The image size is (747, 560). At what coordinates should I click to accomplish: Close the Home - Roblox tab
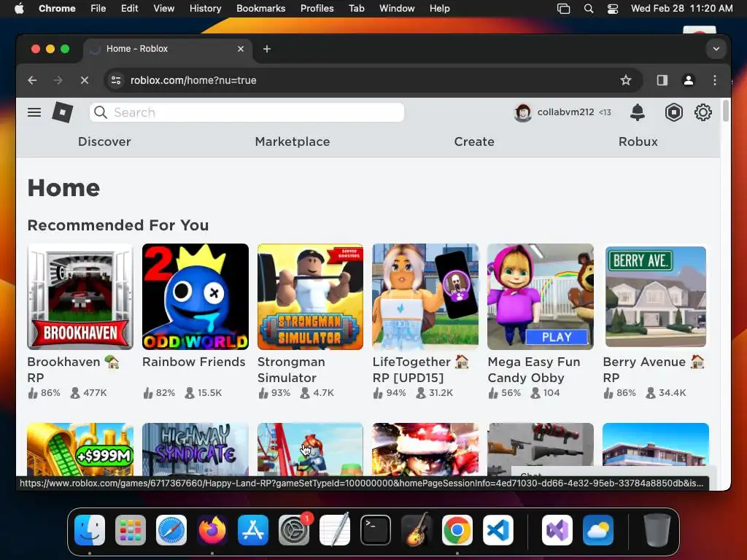pos(241,49)
